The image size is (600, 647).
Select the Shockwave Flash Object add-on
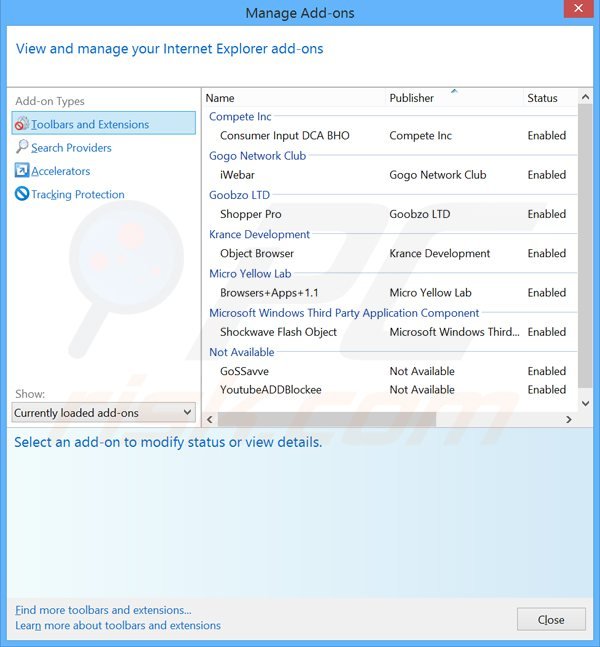tap(278, 332)
